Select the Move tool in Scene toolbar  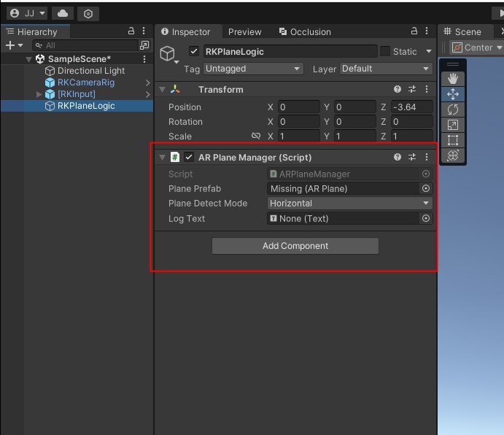point(453,94)
